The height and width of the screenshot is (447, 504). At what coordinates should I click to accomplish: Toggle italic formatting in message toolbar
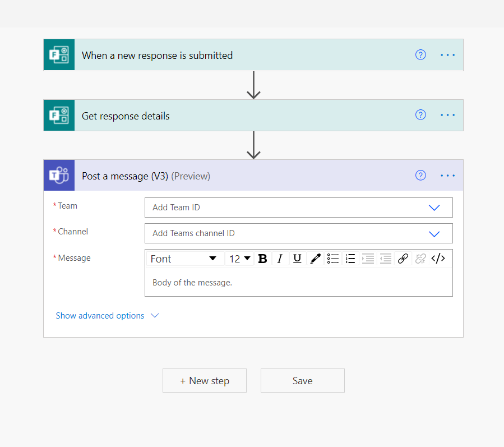280,259
